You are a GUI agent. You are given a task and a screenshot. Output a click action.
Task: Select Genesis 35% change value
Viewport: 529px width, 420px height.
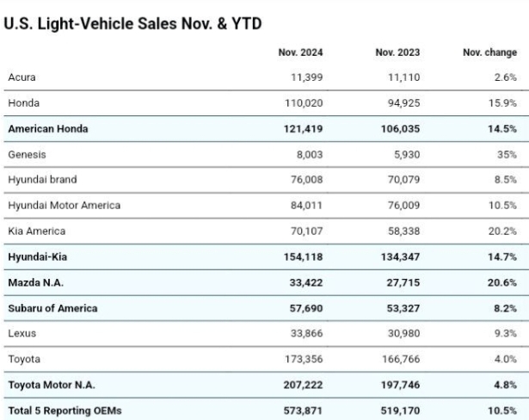click(506, 155)
